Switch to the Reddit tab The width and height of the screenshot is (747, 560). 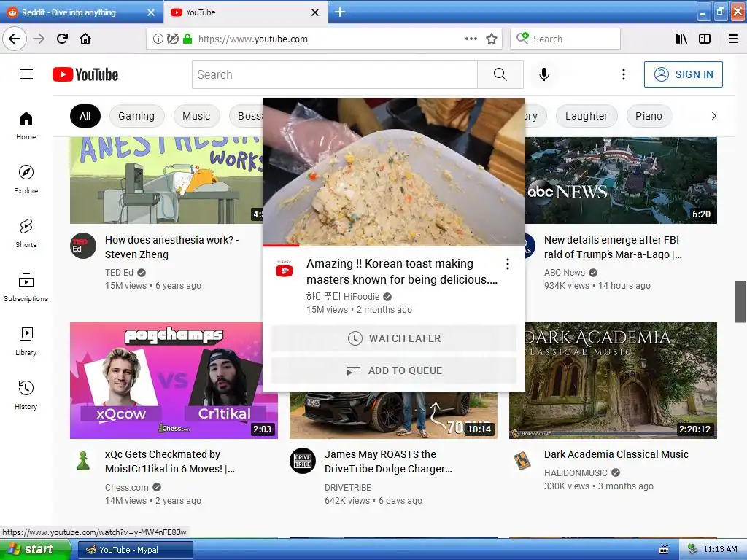(x=81, y=12)
